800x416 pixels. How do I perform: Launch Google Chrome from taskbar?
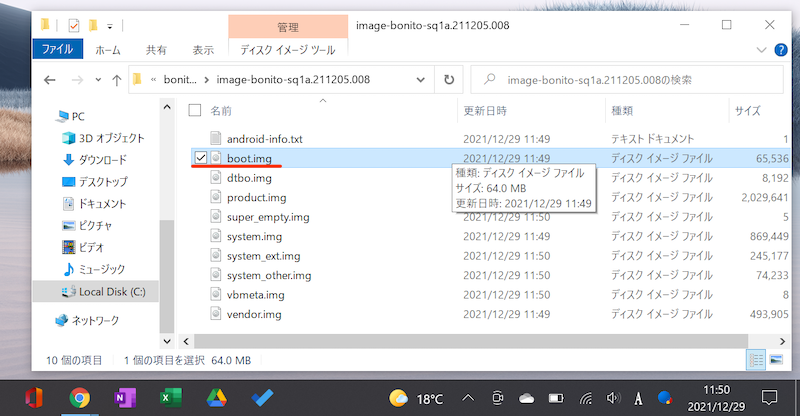point(80,398)
